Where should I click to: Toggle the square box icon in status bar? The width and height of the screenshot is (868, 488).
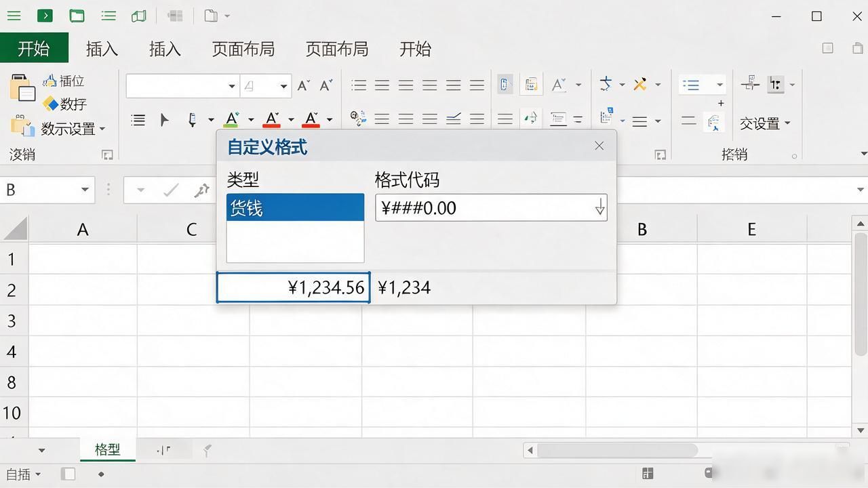(68, 474)
